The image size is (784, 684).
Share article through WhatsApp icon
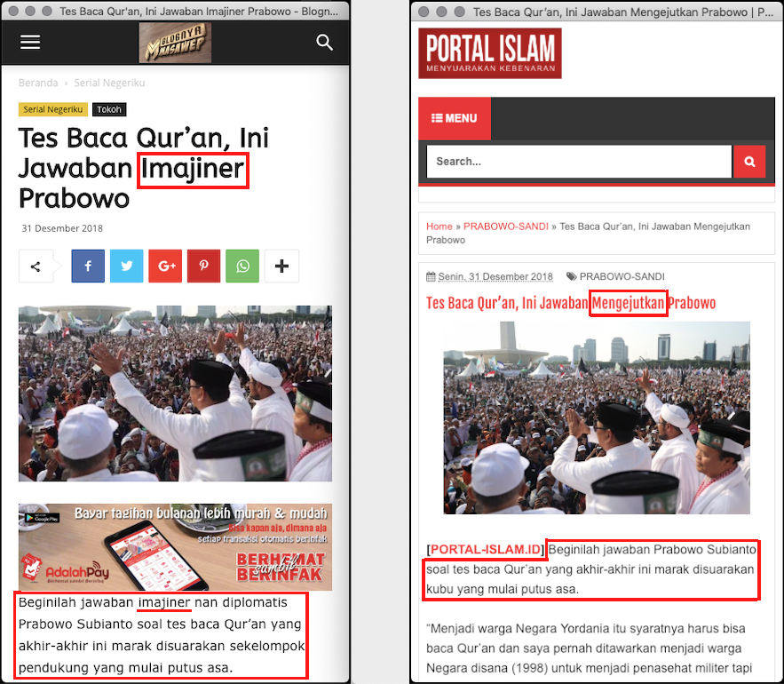(242, 266)
